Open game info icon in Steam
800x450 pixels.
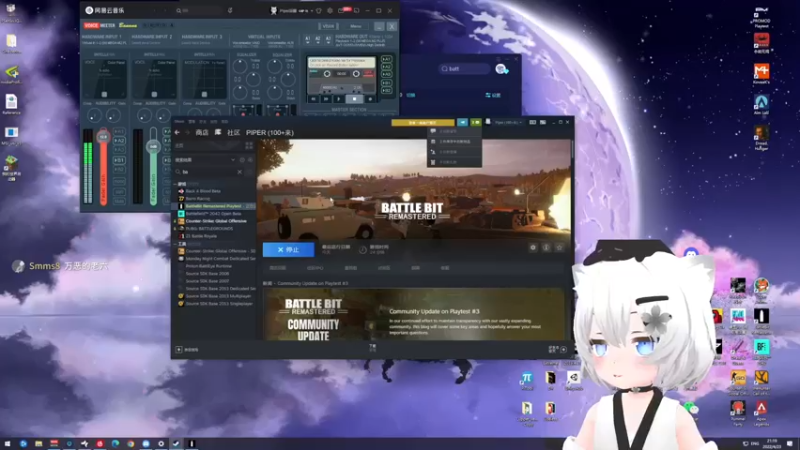[x=546, y=247]
